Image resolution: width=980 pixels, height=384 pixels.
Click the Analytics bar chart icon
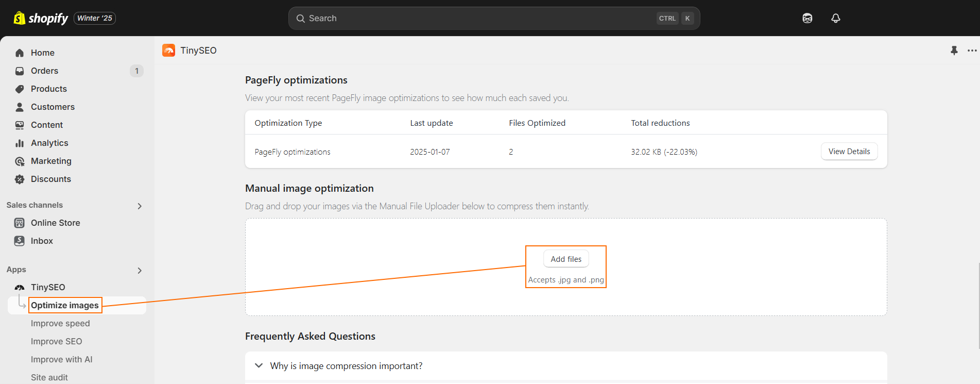20,143
